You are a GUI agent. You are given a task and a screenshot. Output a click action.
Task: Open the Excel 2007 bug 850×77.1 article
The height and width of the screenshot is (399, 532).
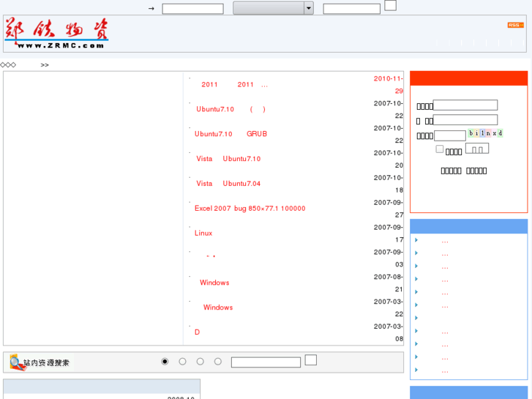tap(250, 208)
